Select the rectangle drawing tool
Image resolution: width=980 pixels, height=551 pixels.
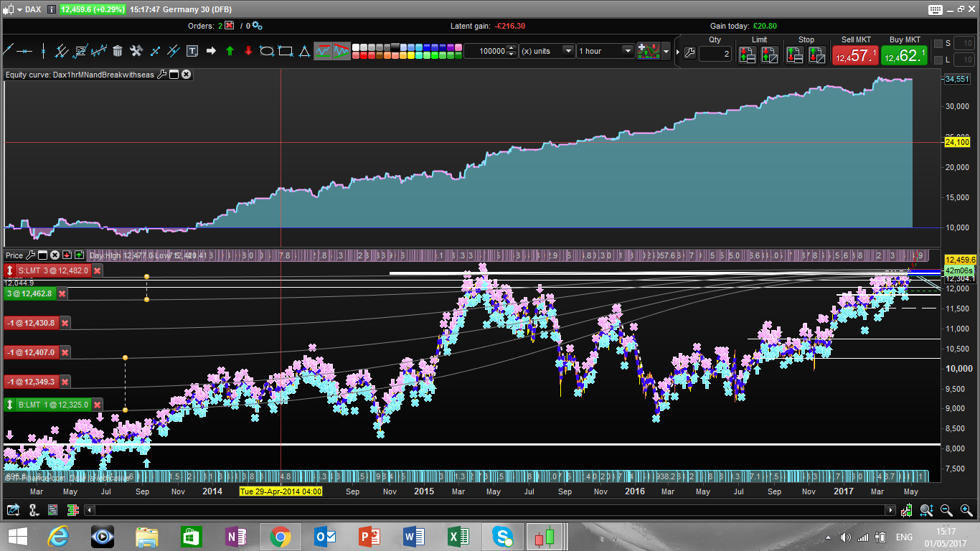pyautogui.click(x=286, y=51)
